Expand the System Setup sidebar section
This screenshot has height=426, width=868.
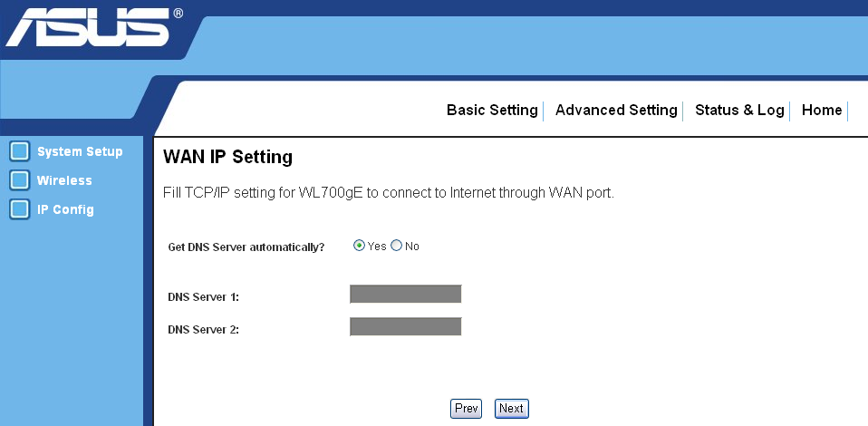(x=80, y=151)
